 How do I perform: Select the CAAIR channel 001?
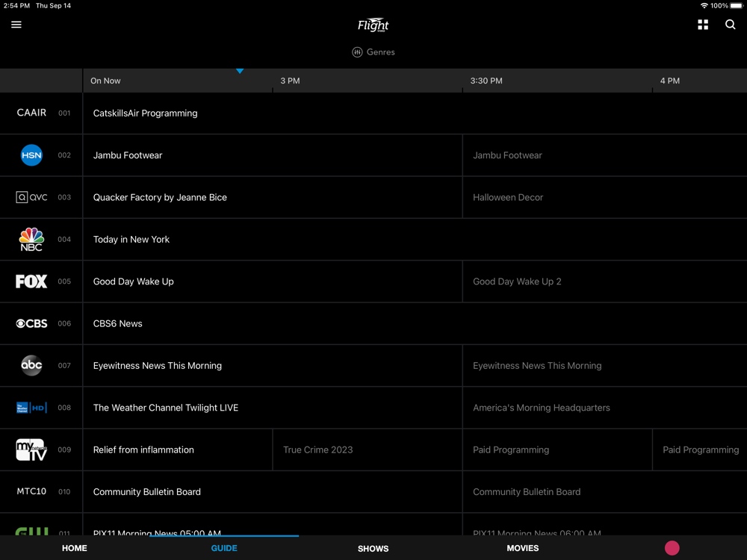coord(41,113)
